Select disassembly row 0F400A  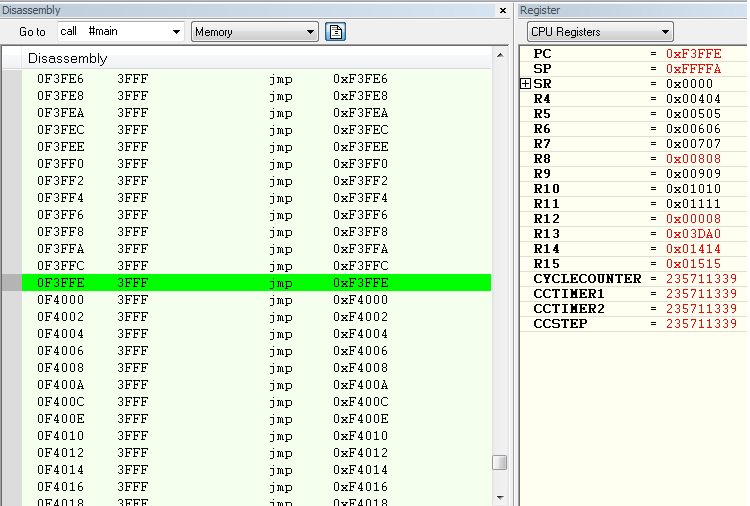point(256,385)
